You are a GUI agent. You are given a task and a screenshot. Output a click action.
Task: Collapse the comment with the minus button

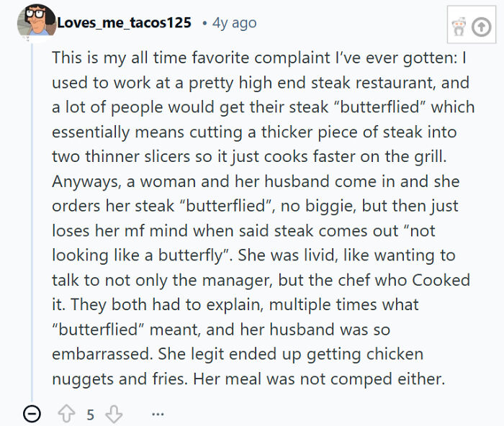[32, 414]
